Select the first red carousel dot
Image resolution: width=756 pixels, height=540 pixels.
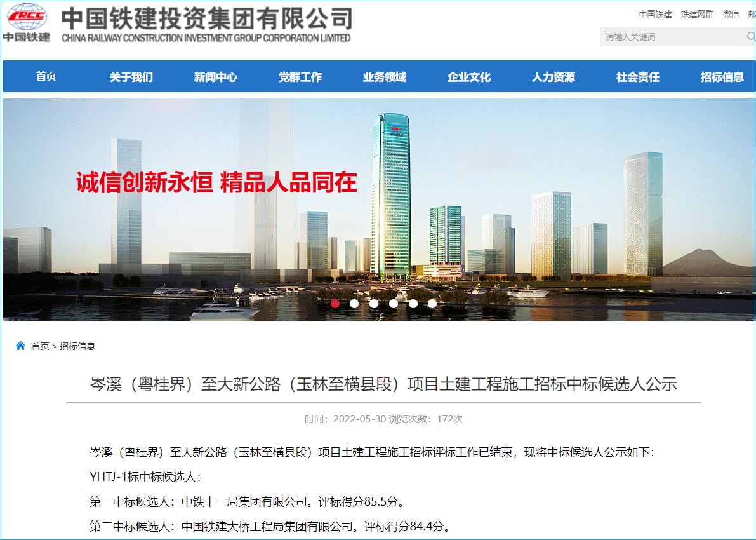pos(335,304)
